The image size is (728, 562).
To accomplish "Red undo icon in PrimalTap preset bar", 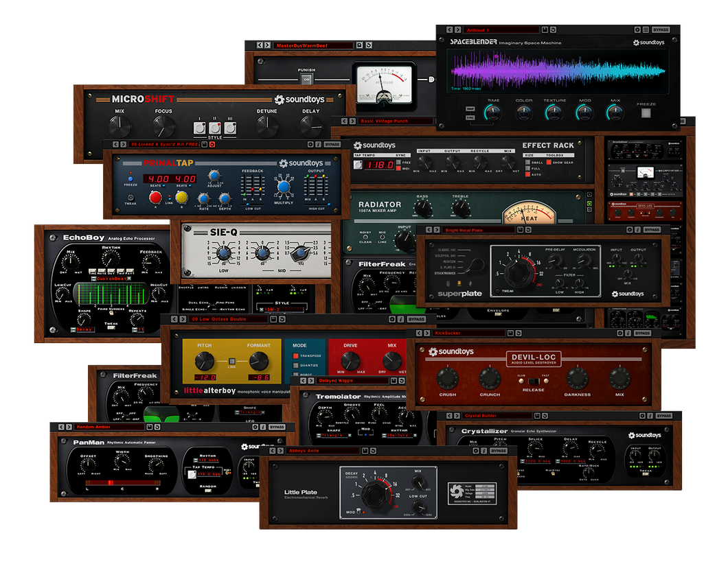I will pyautogui.click(x=212, y=144).
